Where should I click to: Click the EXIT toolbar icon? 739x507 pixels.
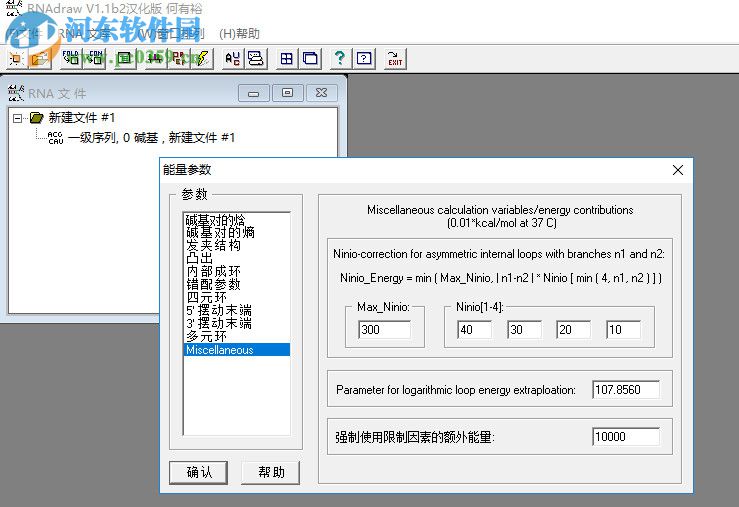click(x=395, y=58)
